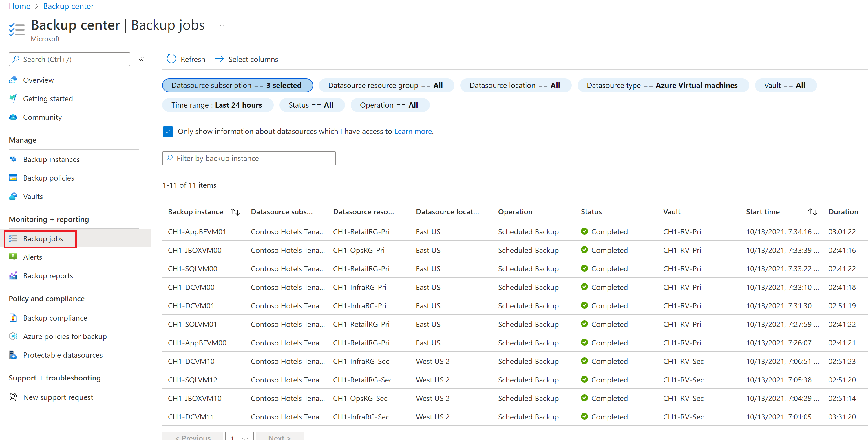
Task: Expand the Datasource subscription dropdown
Action: coord(237,85)
